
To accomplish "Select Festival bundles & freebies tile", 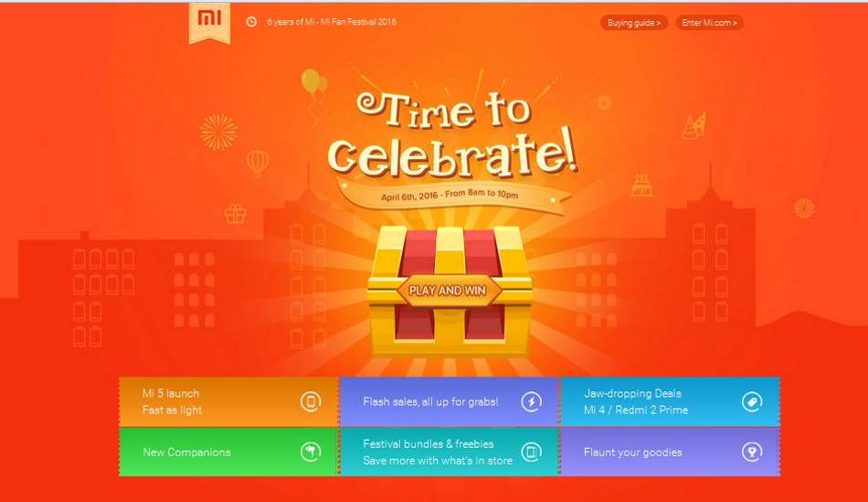I will [449, 452].
